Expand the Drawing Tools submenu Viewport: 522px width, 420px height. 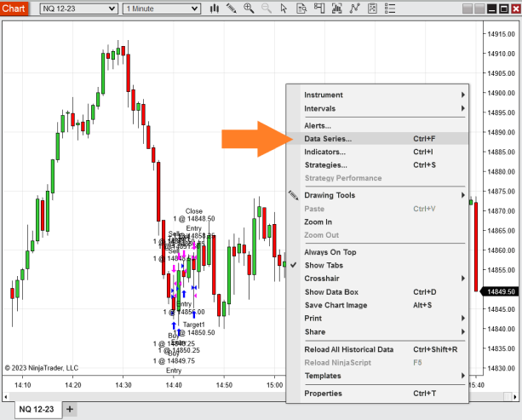378,195
